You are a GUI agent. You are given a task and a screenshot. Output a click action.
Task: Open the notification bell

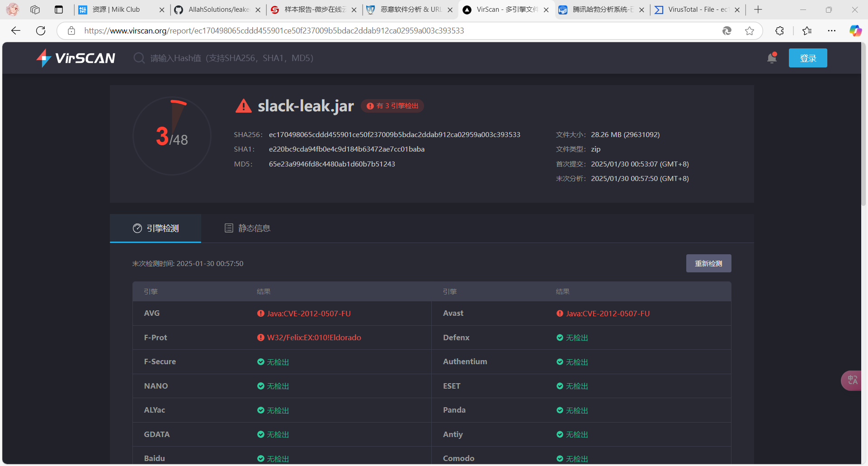pos(772,58)
